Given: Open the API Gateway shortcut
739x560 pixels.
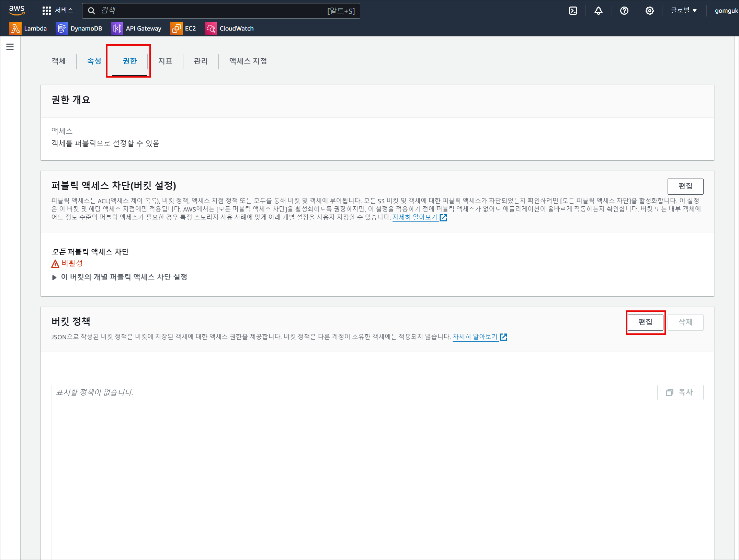Looking at the screenshot, I should pyautogui.click(x=137, y=28).
